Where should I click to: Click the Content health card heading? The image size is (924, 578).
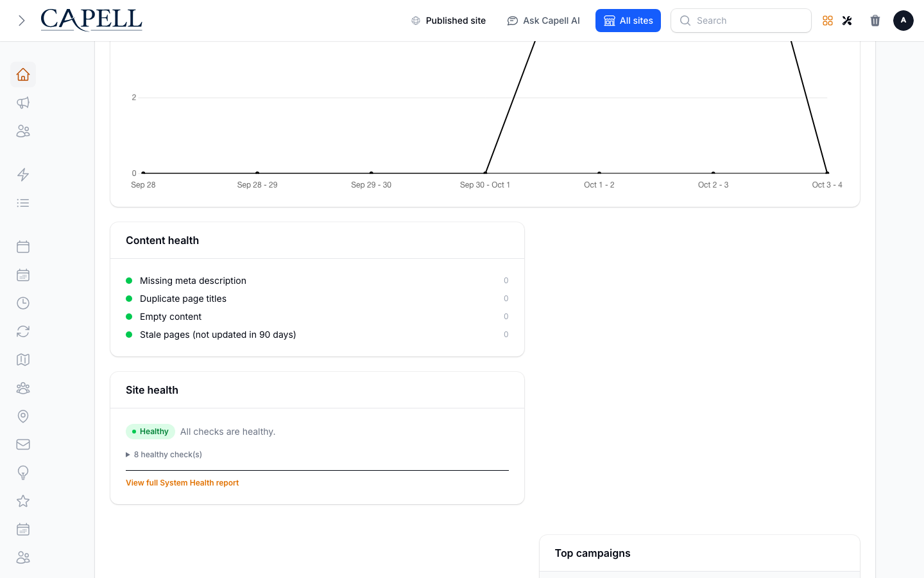coord(162,241)
